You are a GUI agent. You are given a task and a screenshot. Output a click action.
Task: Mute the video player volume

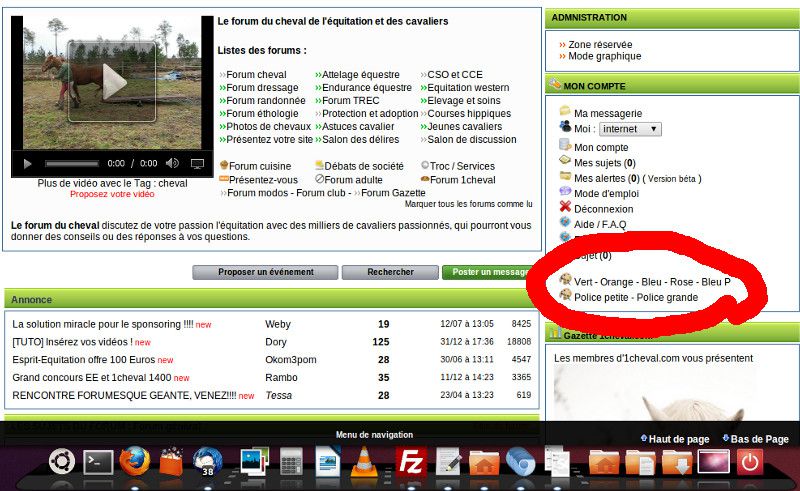(173, 163)
